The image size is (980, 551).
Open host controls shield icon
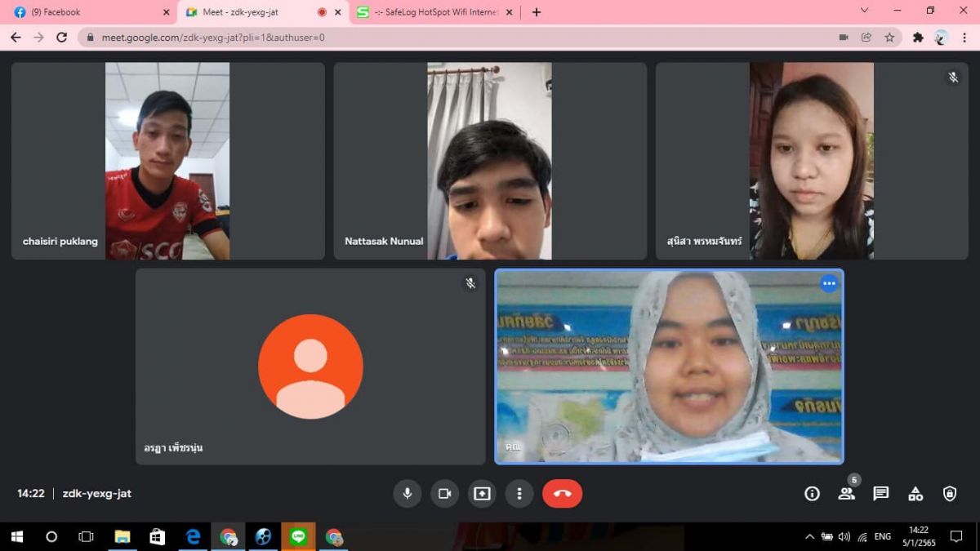(x=950, y=493)
